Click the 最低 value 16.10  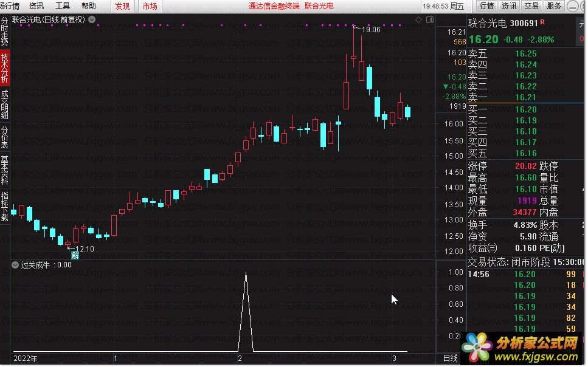click(x=526, y=190)
